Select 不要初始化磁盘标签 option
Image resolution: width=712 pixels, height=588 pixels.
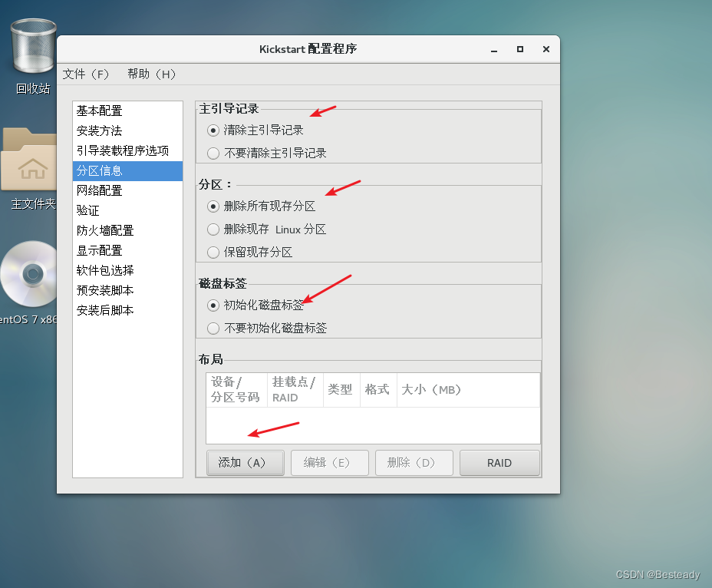pyautogui.click(x=213, y=328)
